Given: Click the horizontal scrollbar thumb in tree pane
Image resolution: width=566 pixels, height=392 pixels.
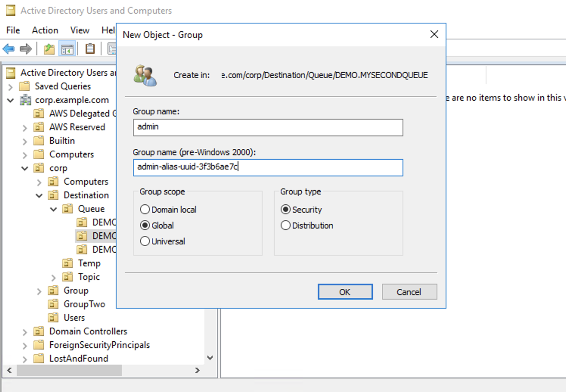Looking at the screenshot, I should [69, 370].
